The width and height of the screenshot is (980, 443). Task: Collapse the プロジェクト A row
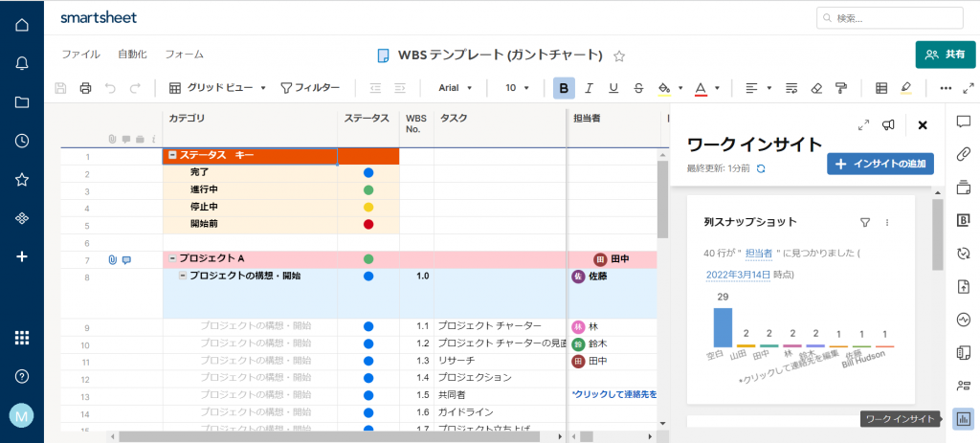(172, 258)
